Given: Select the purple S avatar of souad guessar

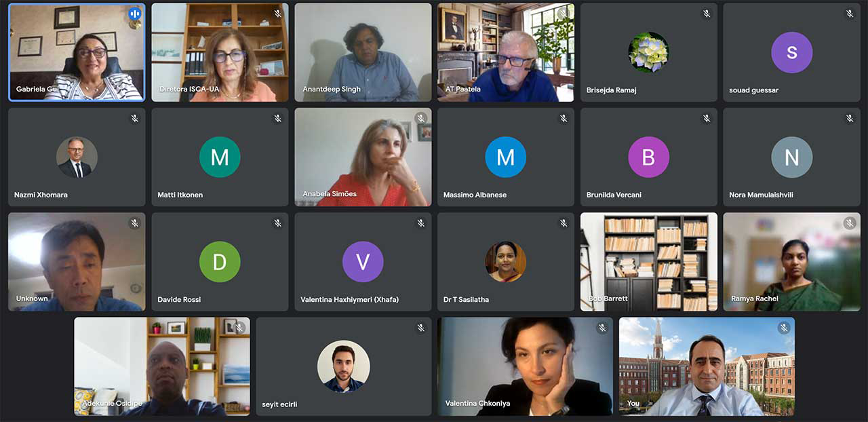Looking at the screenshot, I should point(791,52).
